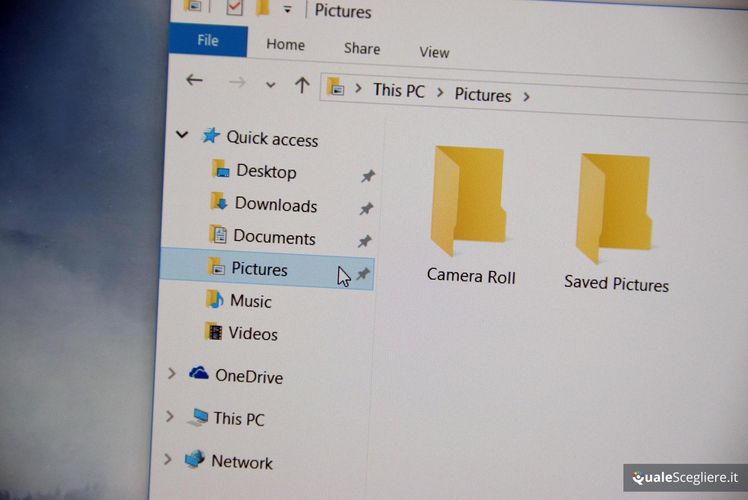Click This PC in the address bar
Screen dimensions: 748x500
[x=398, y=90]
